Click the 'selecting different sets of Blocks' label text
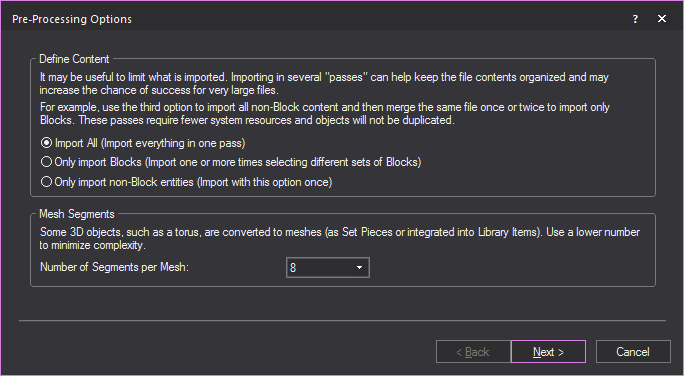 point(343,162)
